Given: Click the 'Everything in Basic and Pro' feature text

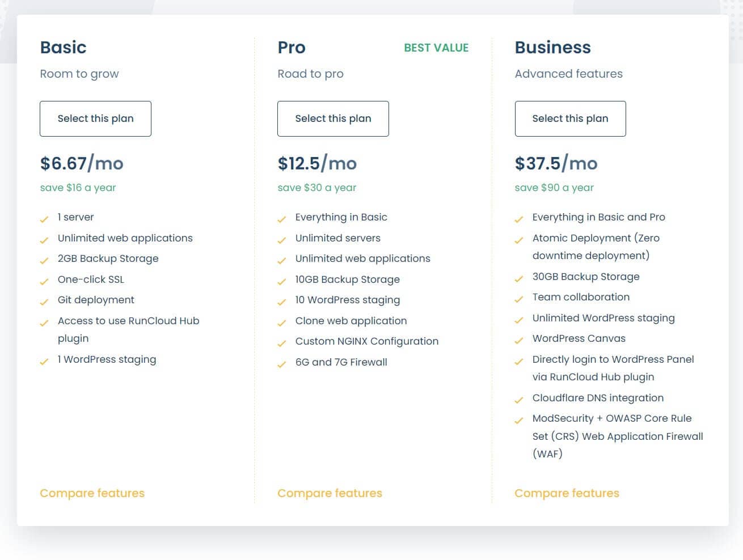Looking at the screenshot, I should point(599,217).
